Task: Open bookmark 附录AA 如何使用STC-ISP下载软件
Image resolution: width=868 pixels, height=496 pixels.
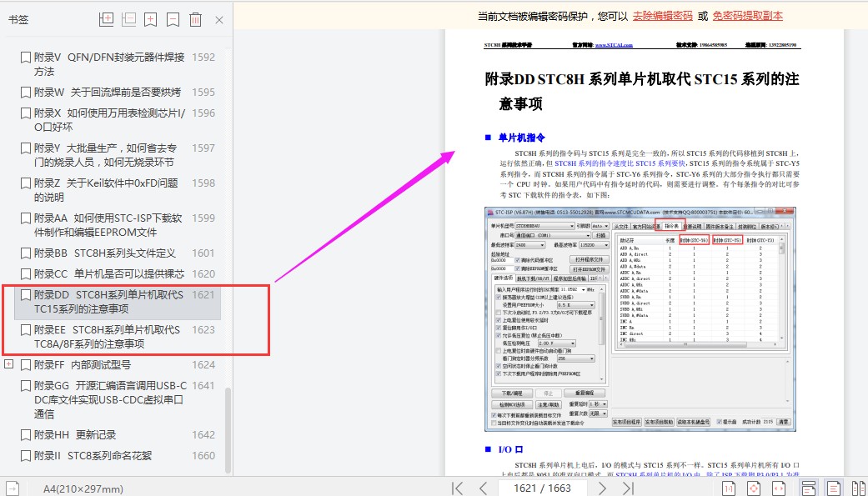Action: point(108,225)
